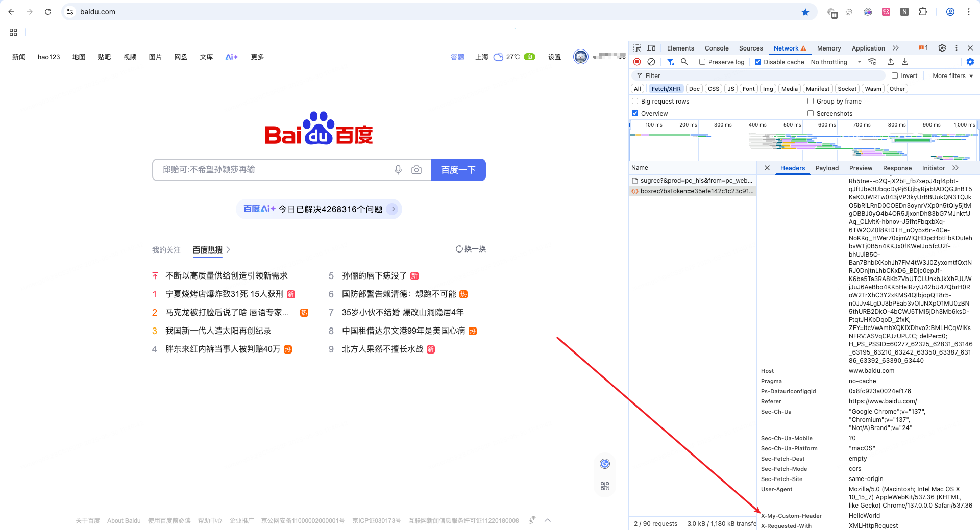Image resolution: width=980 pixels, height=530 pixels.
Task: Click the voice search microphone icon
Action: tap(398, 170)
